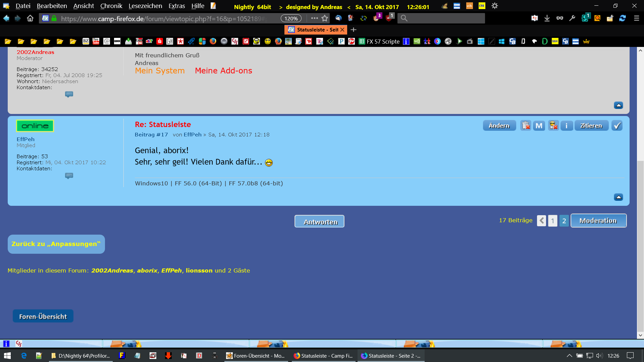Click the post information i icon

[x=567, y=126]
